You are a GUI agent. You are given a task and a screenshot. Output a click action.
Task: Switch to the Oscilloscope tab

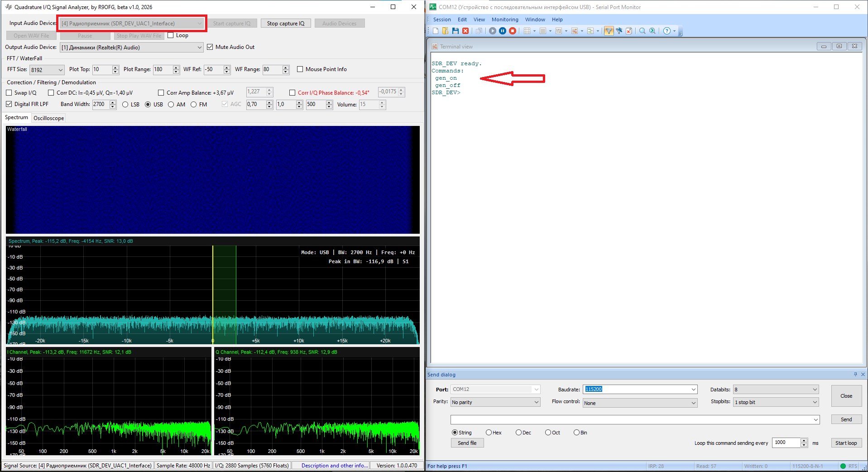pos(48,118)
